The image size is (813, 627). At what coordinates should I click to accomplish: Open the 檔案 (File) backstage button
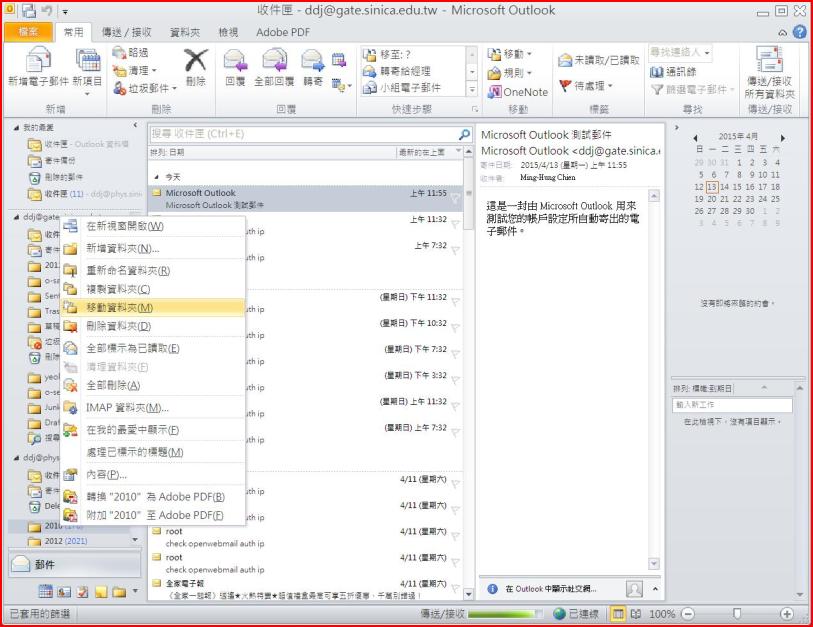click(x=29, y=32)
